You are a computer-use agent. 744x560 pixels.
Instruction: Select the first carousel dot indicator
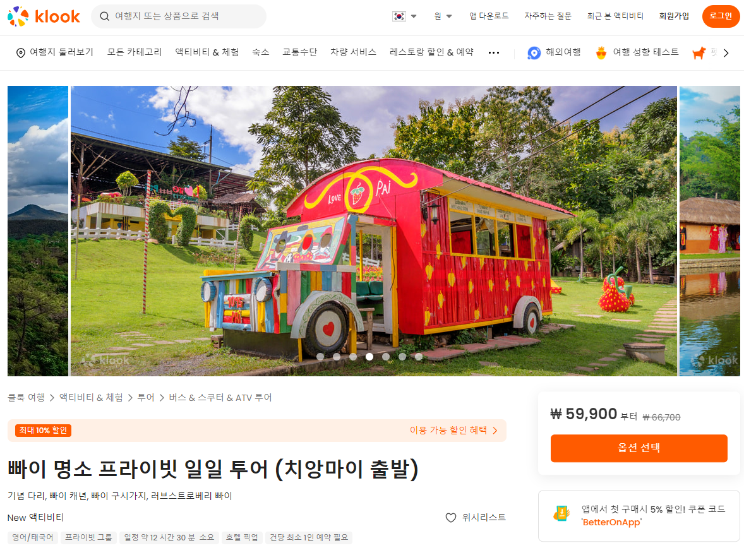320,357
